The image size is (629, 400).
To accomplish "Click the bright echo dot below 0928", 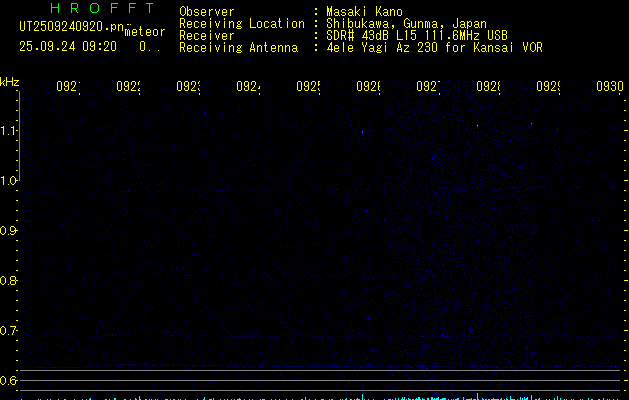I will tap(477, 126).
